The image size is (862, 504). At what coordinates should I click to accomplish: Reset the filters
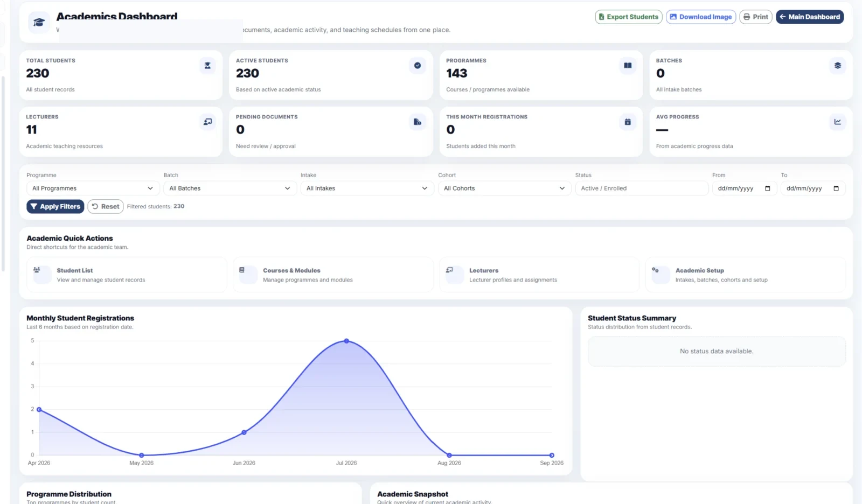tap(106, 206)
